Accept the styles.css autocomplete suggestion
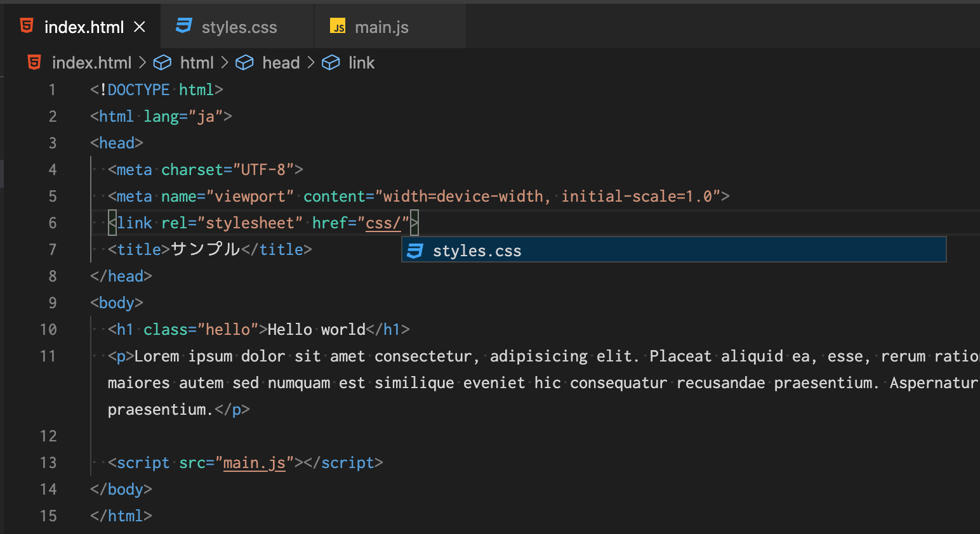Viewport: 980px width, 534px height. pos(674,250)
